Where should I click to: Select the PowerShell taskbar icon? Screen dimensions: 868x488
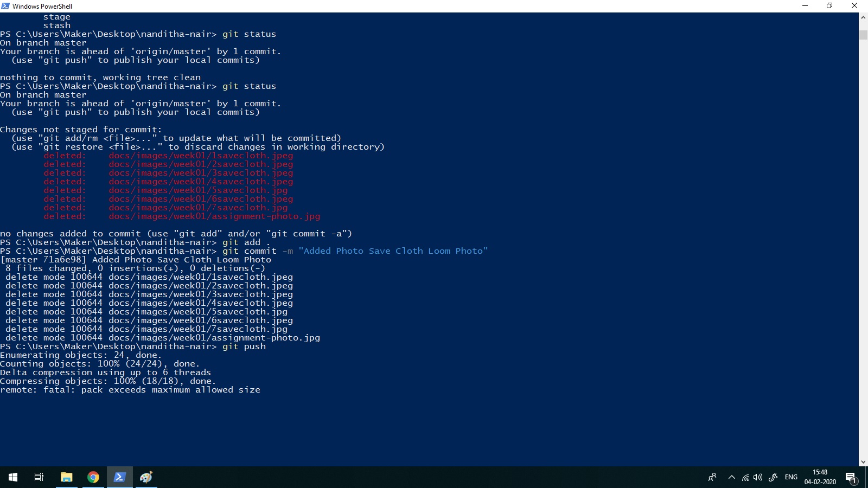120,477
